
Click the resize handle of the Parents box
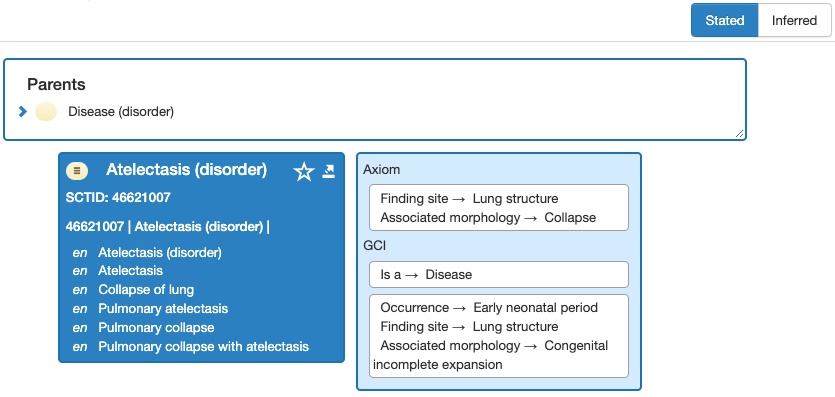740,134
